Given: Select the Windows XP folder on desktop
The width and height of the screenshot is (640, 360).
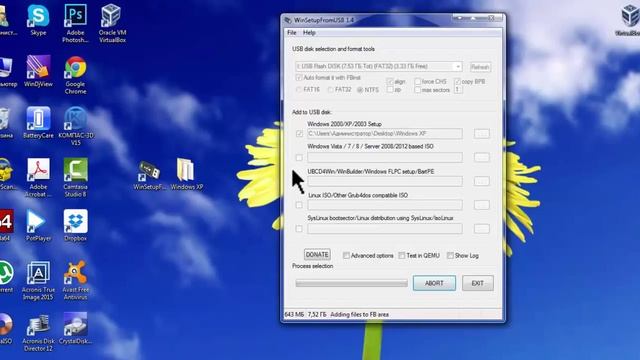Looking at the screenshot, I should pos(187,174).
